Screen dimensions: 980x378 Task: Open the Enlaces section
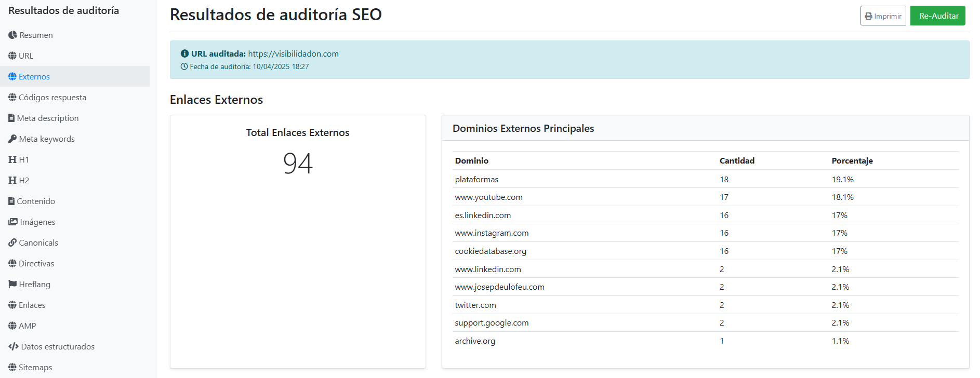(75, 305)
